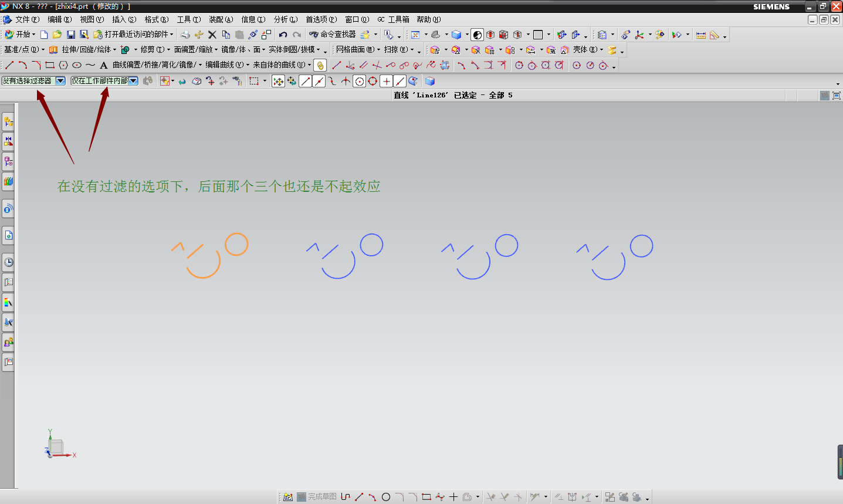Open the 分析 Analysis menu
Image resolution: width=843 pixels, height=504 pixels.
point(285,19)
